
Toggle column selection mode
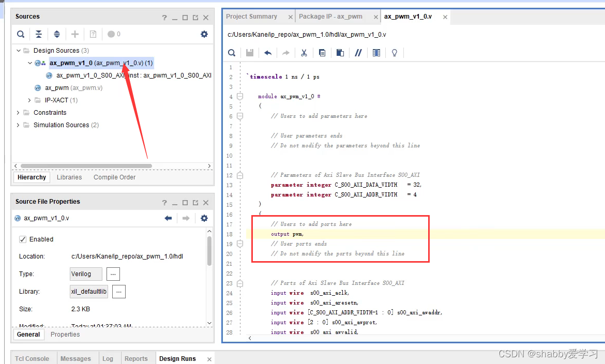click(x=376, y=53)
